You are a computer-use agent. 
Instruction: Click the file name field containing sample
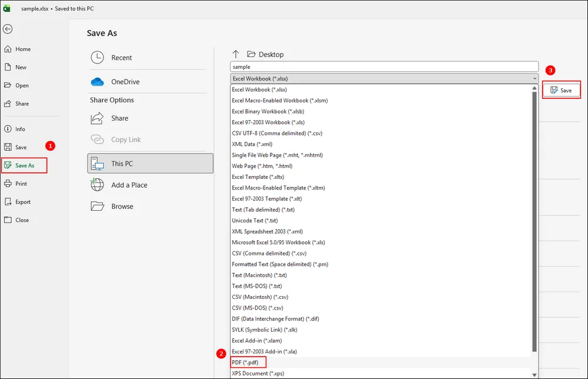click(385, 67)
